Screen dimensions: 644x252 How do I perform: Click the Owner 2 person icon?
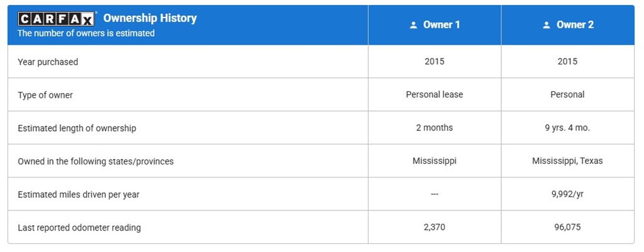tap(547, 25)
